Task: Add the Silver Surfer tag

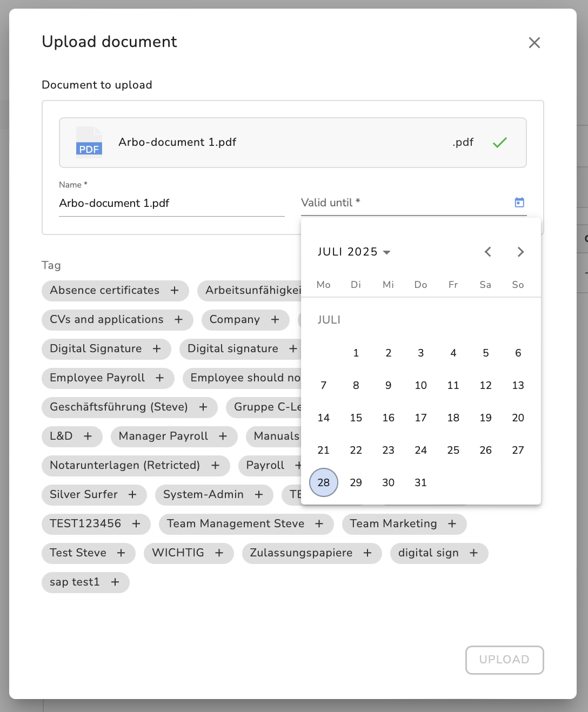Action: point(132,495)
